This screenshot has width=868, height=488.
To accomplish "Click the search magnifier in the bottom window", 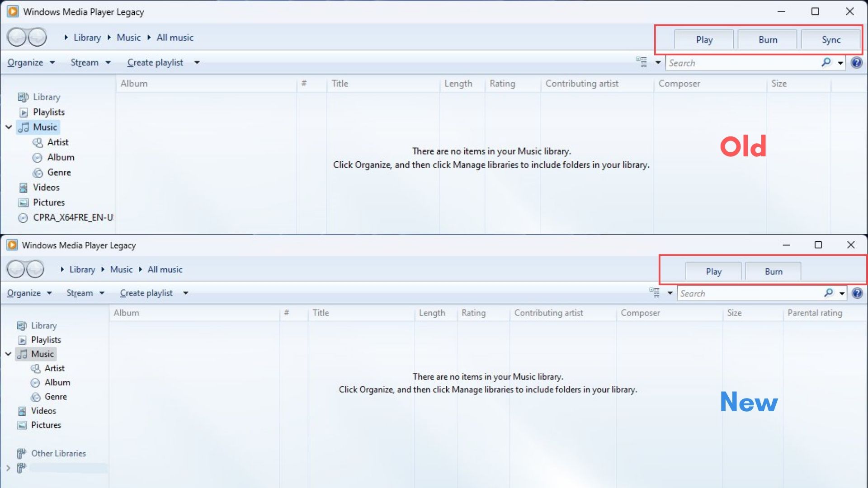I will tap(828, 293).
